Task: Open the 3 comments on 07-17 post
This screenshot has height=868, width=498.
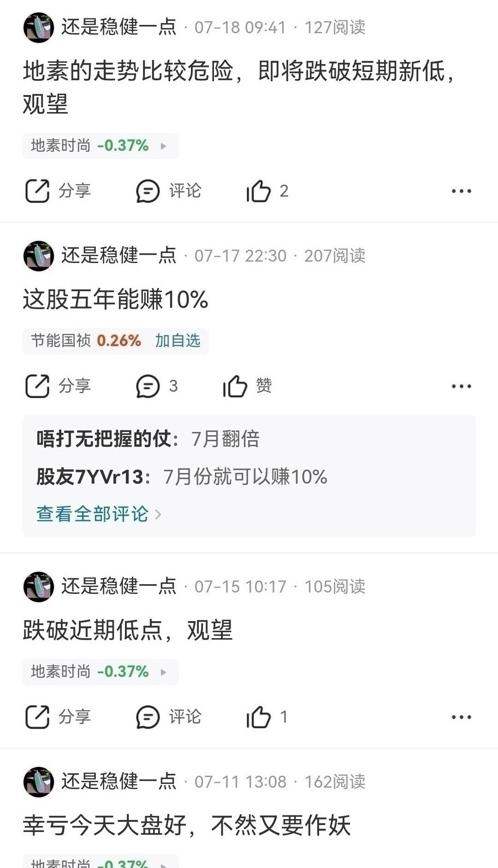Action: 157,386
